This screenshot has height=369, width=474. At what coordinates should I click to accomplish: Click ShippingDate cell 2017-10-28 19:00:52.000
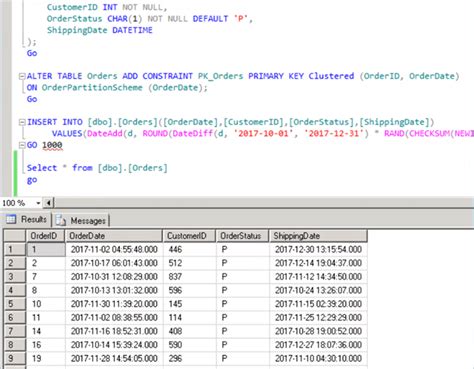pos(318,331)
